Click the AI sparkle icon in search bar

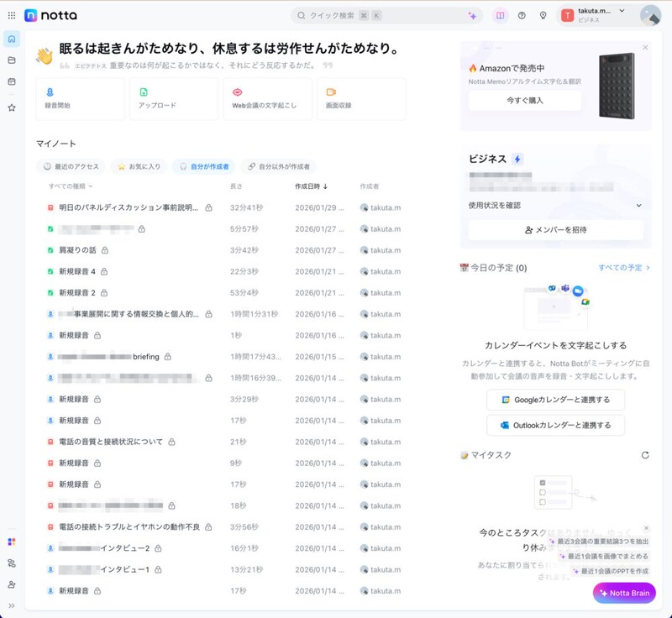pyautogui.click(x=472, y=15)
